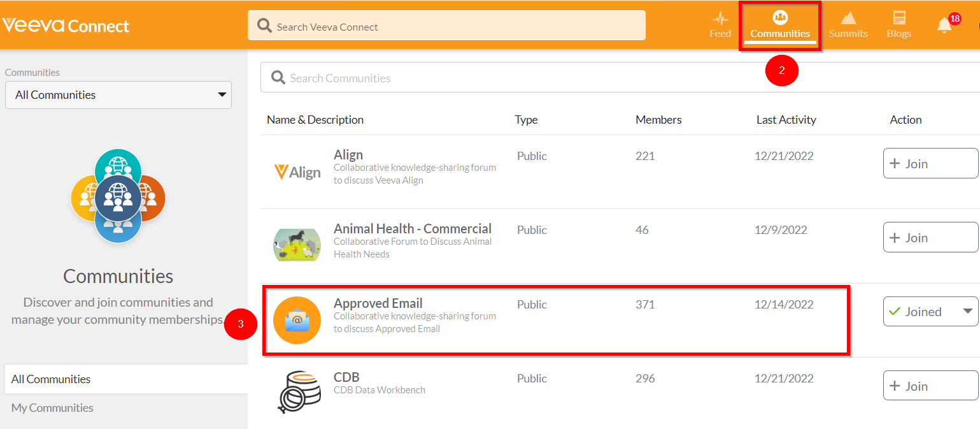980x429 pixels.
Task: Join the Animal Health - Commercial community
Action: (930, 238)
